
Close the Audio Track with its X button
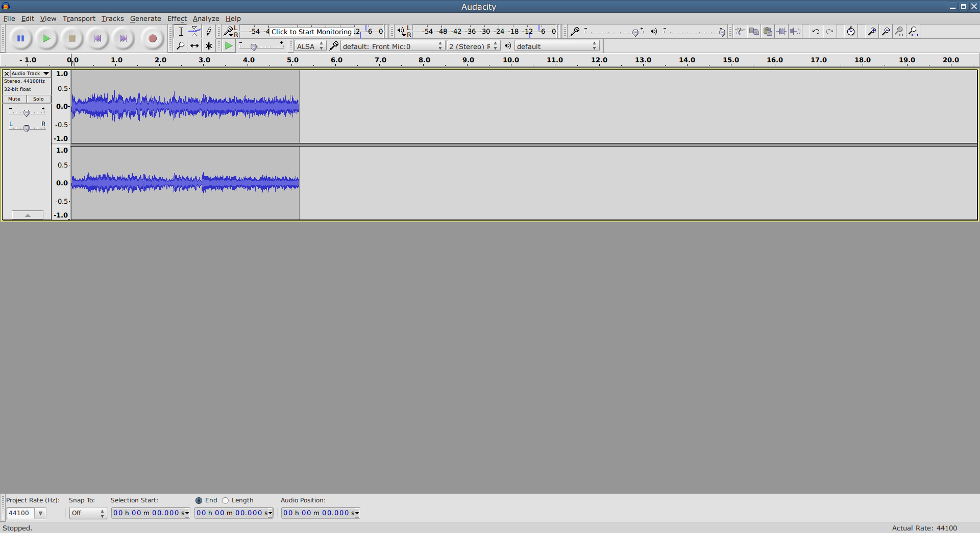tap(7, 74)
